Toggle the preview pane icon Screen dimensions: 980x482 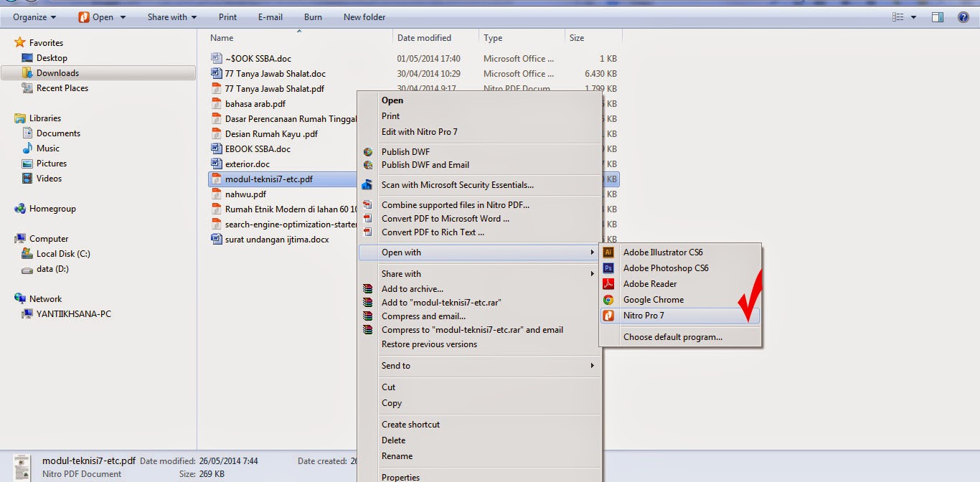[x=937, y=16]
